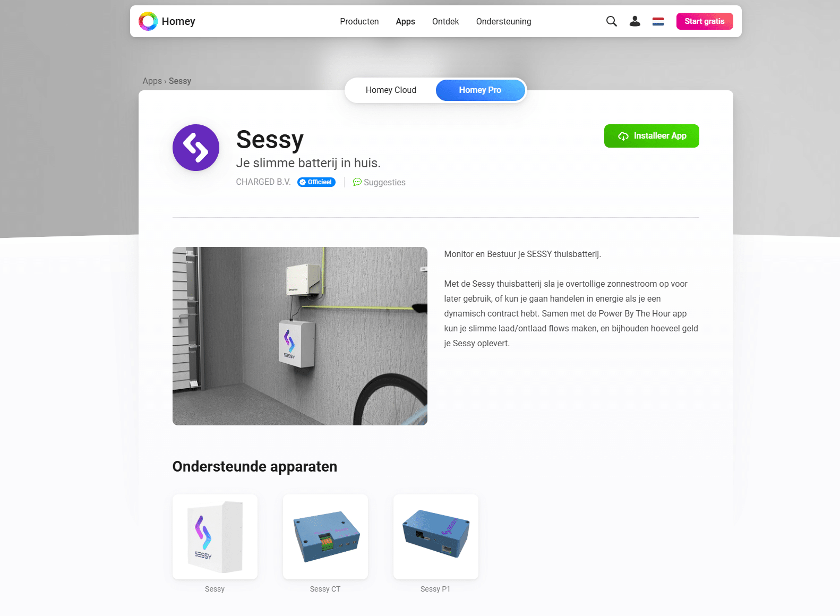Expand the Ondersteuning navigation menu

[504, 21]
